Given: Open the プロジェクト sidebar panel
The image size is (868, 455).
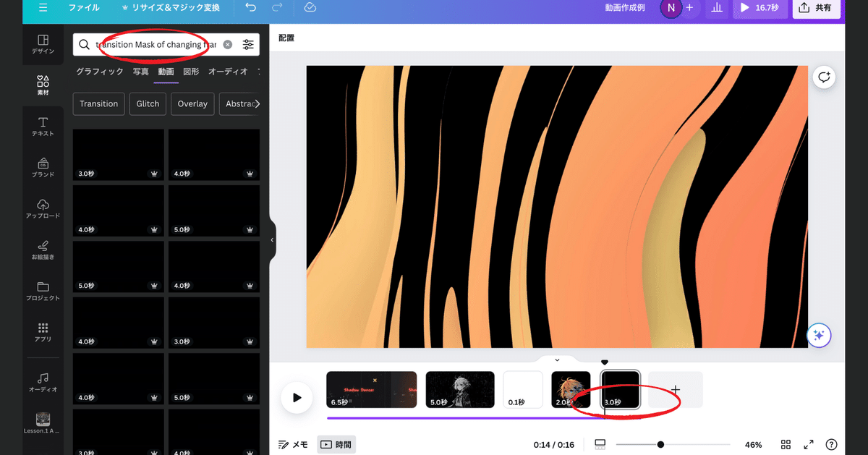Looking at the screenshot, I should click(x=43, y=292).
